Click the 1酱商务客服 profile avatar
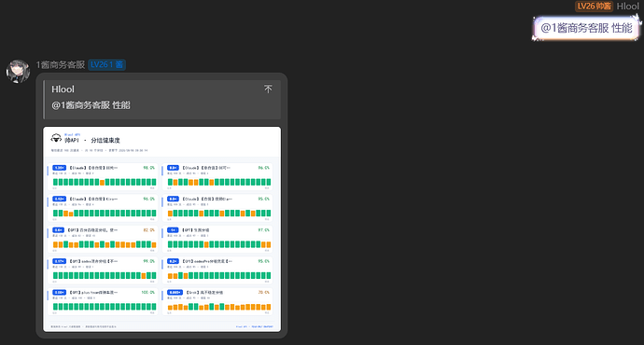644x345 pixels. [18, 72]
